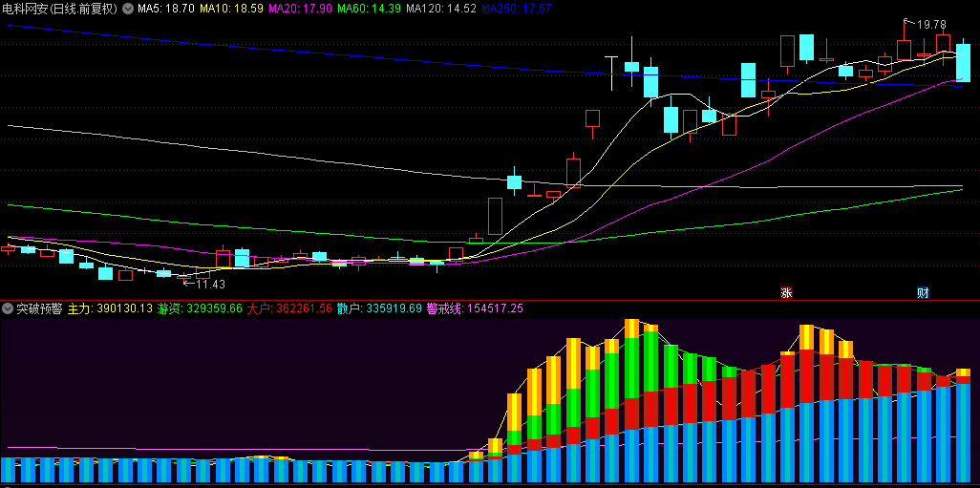This screenshot has height=488, width=980.
Task: Select the 电科网安(日线.前复权) title text
Action: (60, 9)
